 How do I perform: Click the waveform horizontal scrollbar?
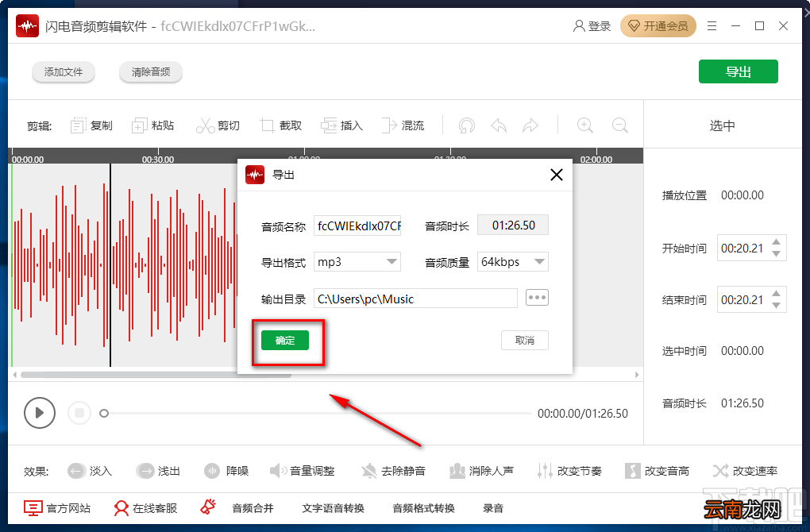tap(156, 375)
